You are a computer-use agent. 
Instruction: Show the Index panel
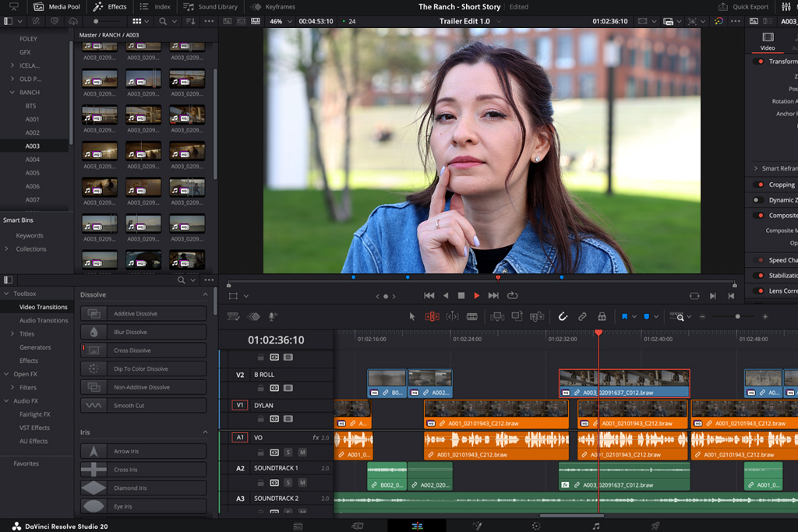[155, 6]
